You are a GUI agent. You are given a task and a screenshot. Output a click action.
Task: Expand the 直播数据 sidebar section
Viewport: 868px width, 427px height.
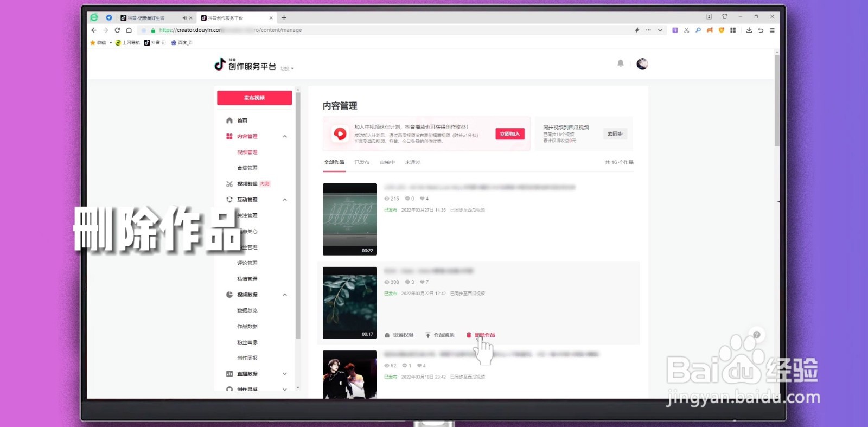(x=285, y=374)
